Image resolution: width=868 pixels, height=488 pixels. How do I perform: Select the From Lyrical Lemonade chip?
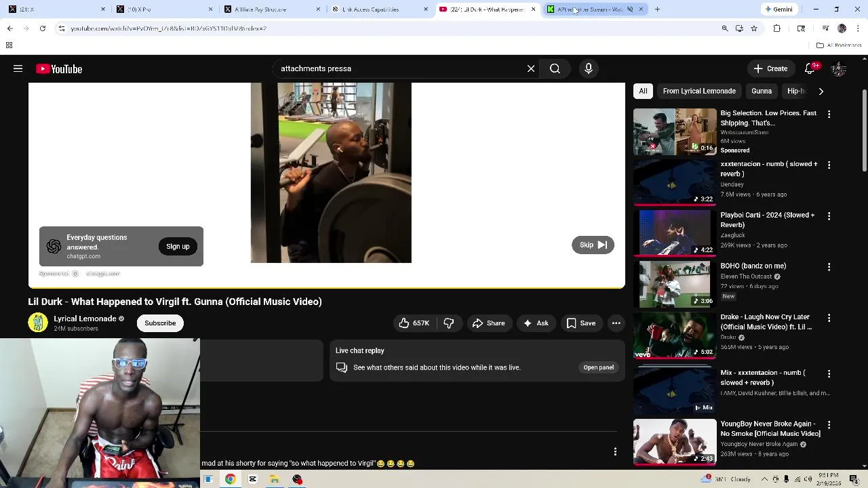[699, 91]
